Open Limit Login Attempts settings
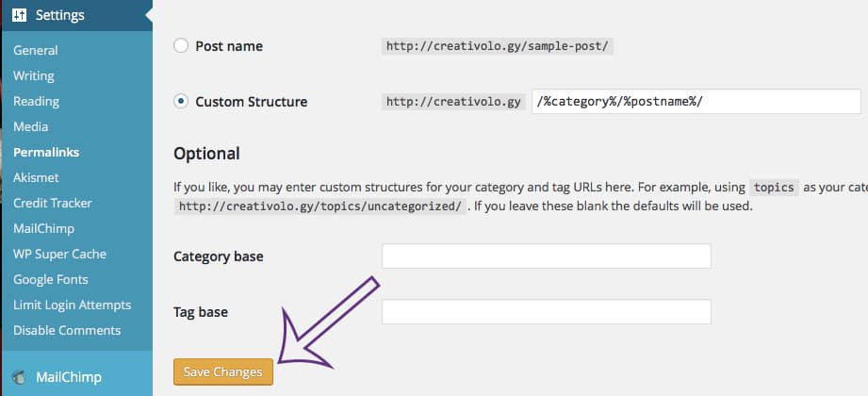This screenshot has height=396, width=868. pyautogui.click(x=72, y=305)
